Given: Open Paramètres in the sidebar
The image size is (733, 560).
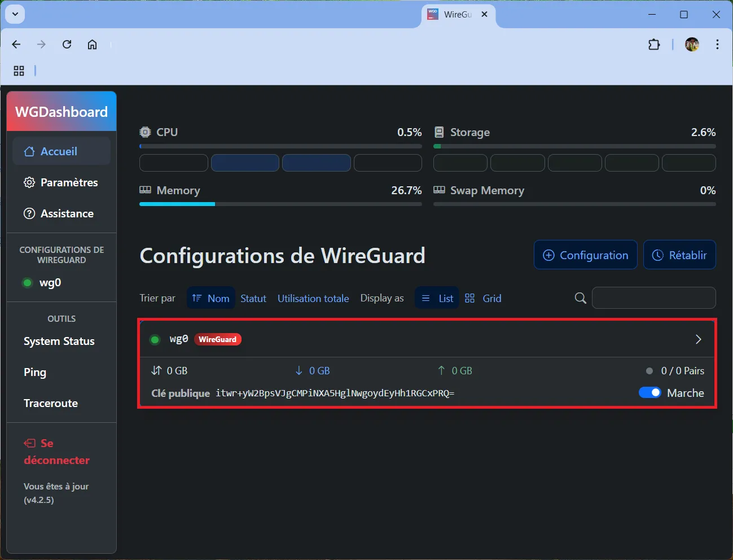Looking at the screenshot, I should (x=62, y=182).
